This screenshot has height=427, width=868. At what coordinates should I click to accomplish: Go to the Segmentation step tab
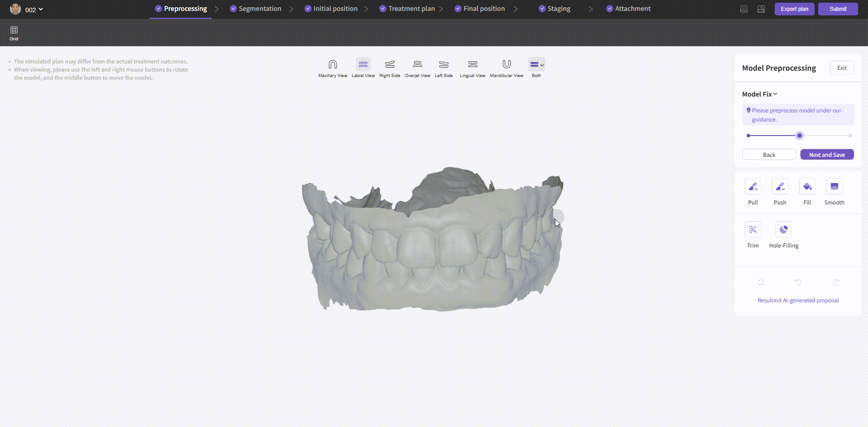click(256, 9)
